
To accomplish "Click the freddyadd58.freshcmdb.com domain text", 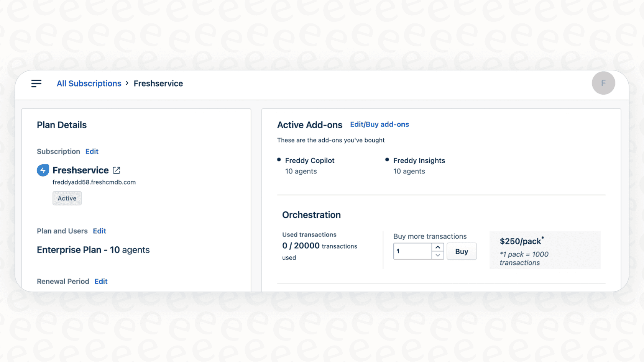I will coord(94,182).
